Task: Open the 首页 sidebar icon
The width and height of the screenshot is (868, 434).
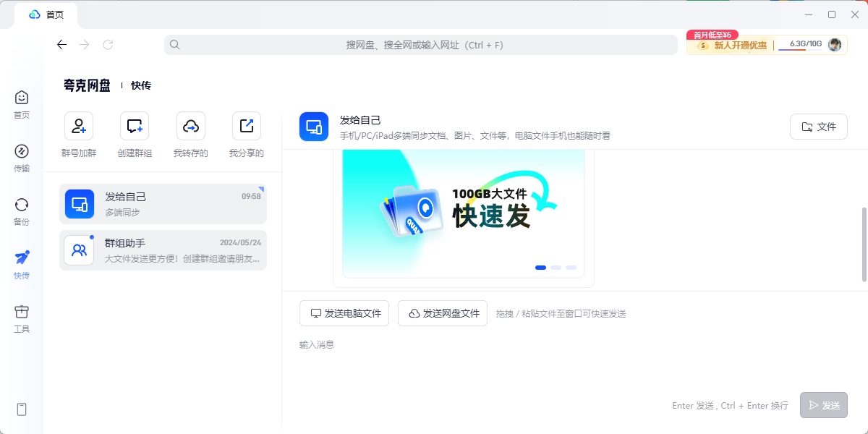Action: click(22, 98)
